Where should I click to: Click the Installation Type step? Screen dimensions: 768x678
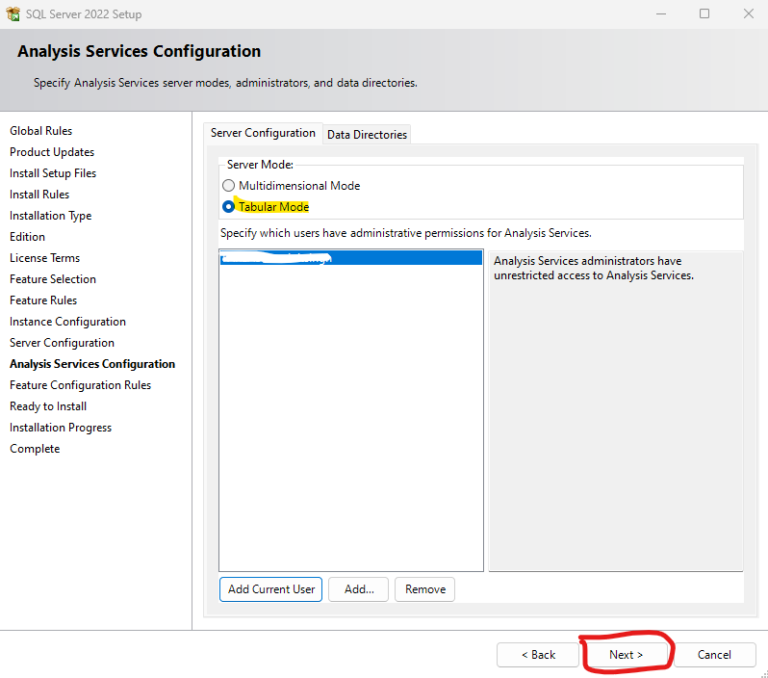pyautogui.click(x=50, y=216)
